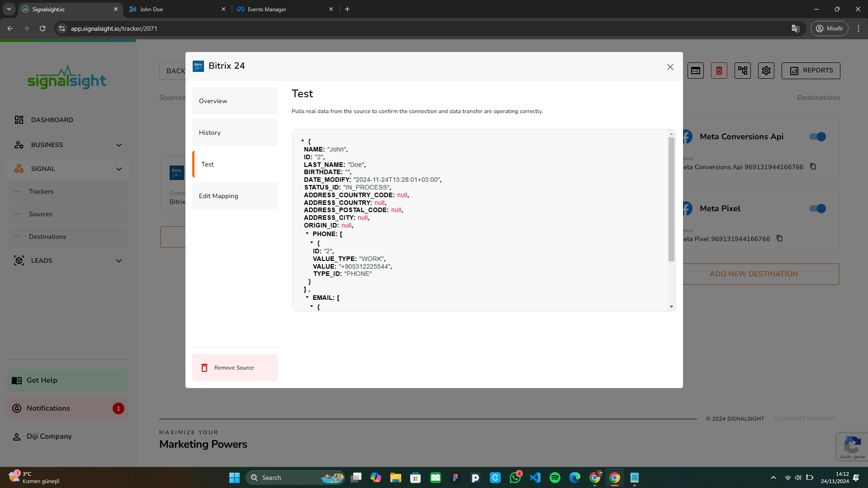
Task: Open Spotify from the taskbar
Action: tap(555, 478)
